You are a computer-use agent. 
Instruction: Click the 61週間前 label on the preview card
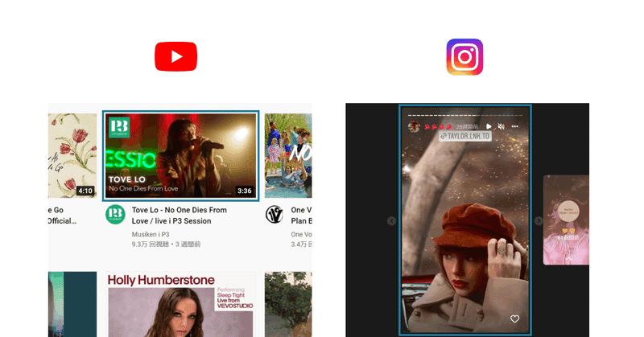click(x=568, y=237)
